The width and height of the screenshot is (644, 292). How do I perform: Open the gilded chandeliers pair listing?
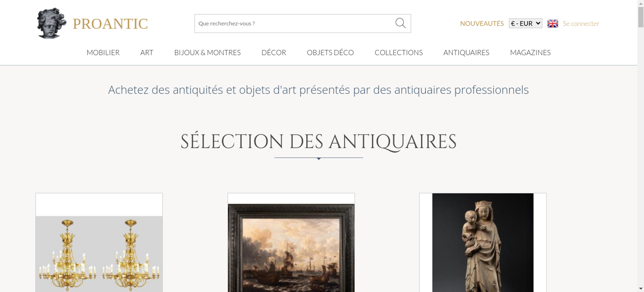pos(99,242)
